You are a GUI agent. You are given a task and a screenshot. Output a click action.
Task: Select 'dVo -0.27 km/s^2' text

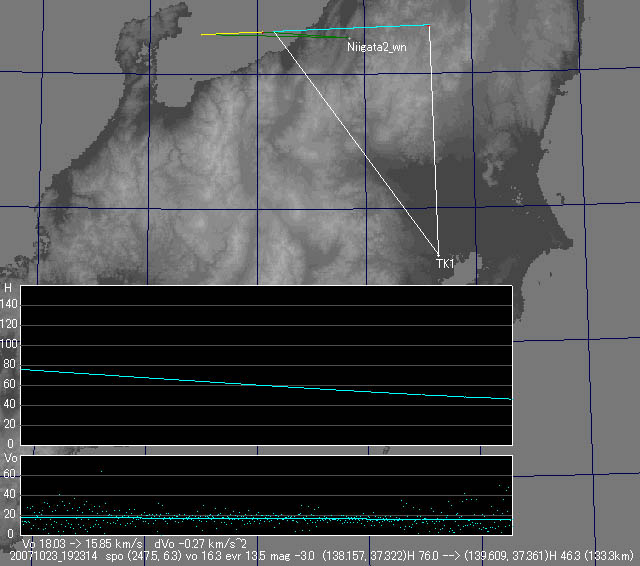pyautogui.click(x=200, y=544)
